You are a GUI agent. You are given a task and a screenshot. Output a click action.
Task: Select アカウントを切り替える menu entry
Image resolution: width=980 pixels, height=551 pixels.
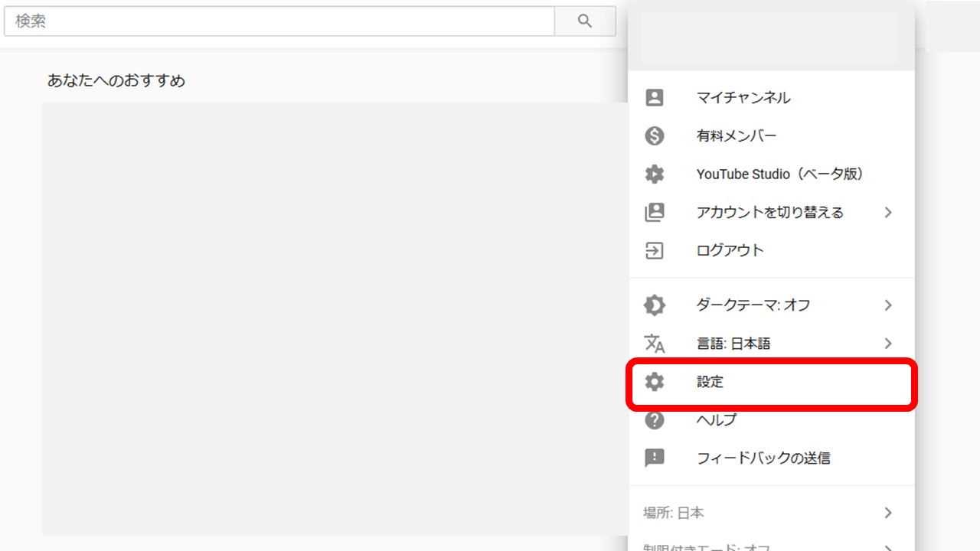772,213
